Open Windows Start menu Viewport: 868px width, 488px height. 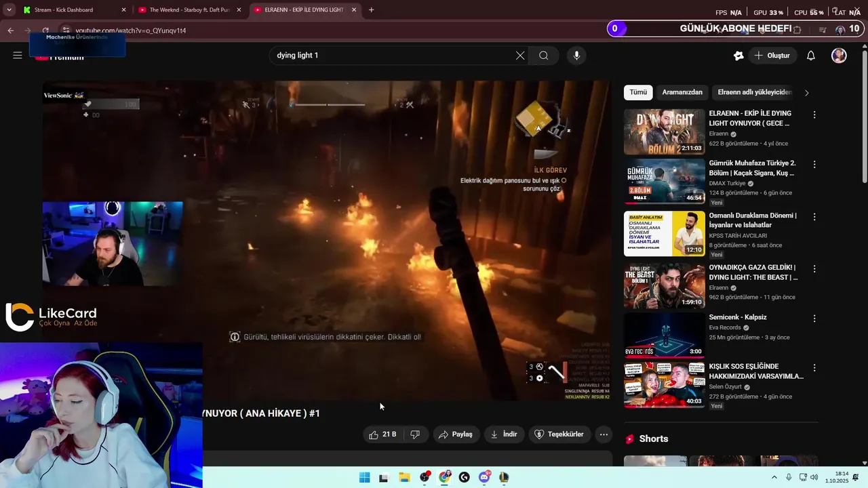pyautogui.click(x=364, y=477)
